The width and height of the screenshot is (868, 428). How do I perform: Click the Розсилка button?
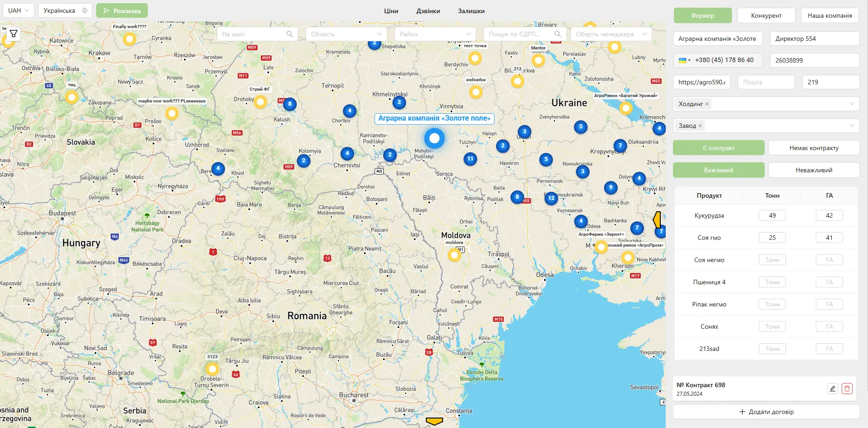coord(122,10)
